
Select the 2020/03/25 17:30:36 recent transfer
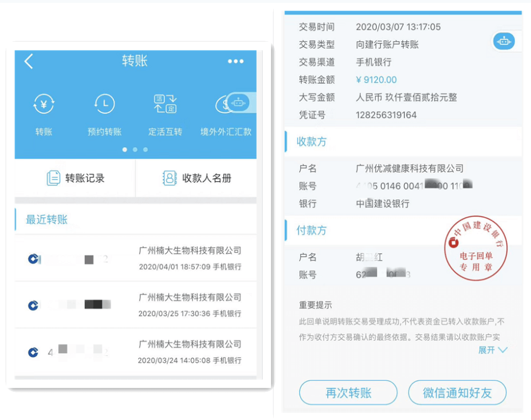pyautogui.click(x=135, y=305)
